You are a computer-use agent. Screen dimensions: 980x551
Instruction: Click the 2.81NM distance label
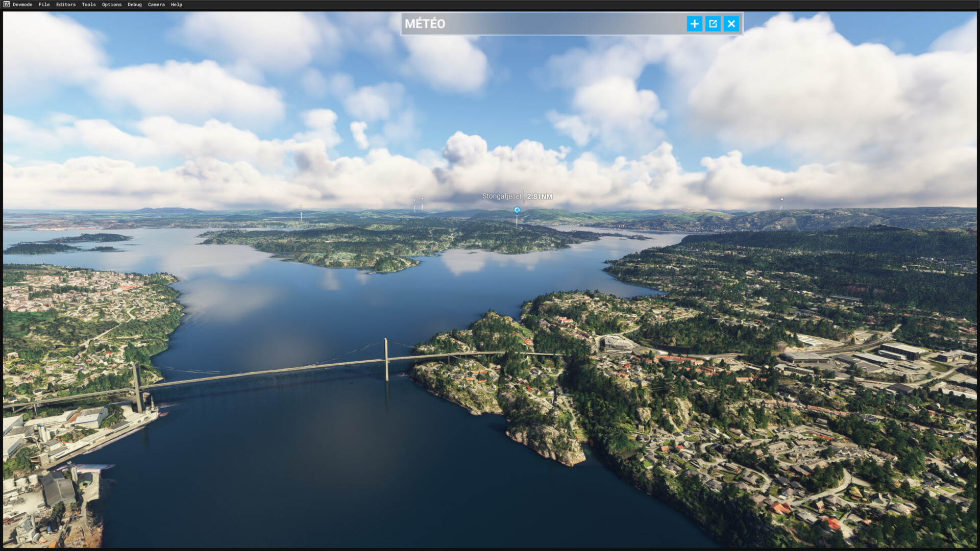coord(540,196)
